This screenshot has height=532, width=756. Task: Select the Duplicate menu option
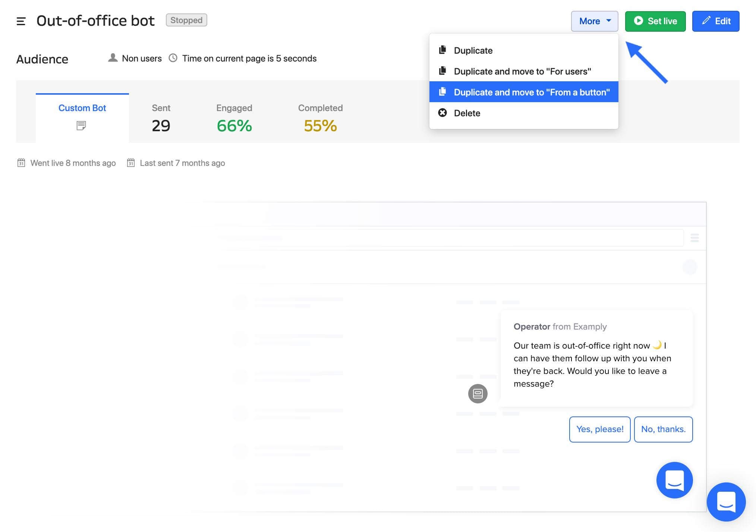coord(524,50)
